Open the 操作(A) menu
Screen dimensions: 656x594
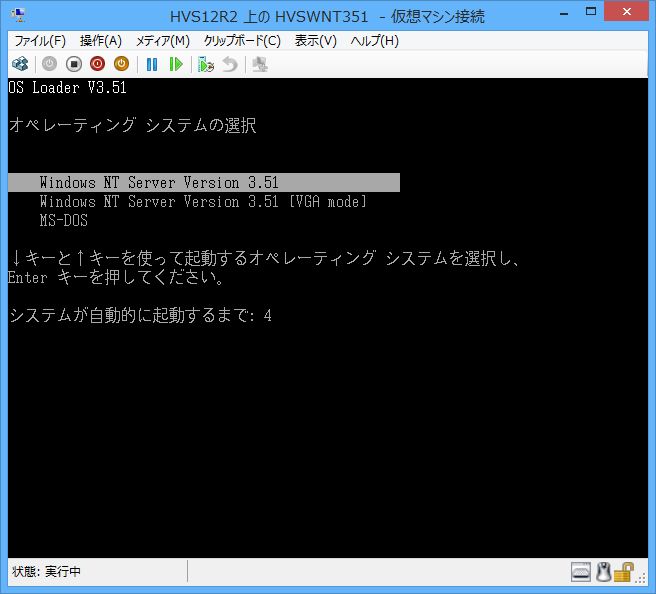click(x=101, y=41)
